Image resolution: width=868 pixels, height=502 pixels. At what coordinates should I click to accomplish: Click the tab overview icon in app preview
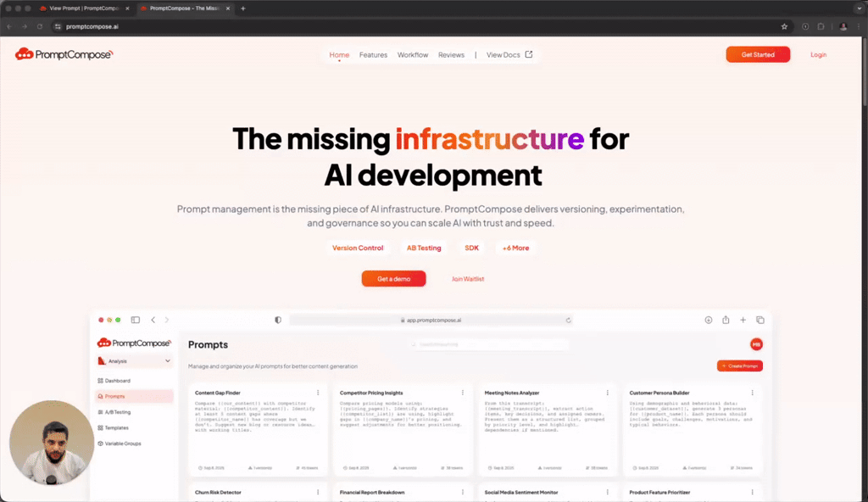click(760, 320)
